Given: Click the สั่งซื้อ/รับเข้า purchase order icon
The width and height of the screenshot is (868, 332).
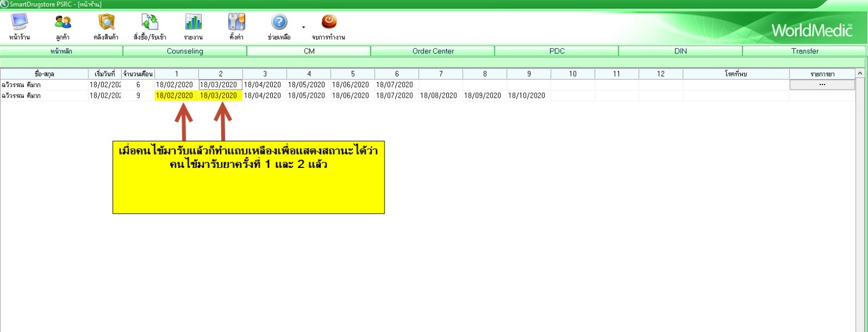Looking at the screenshot, I should pyautogui.click(x=149, y=23).
